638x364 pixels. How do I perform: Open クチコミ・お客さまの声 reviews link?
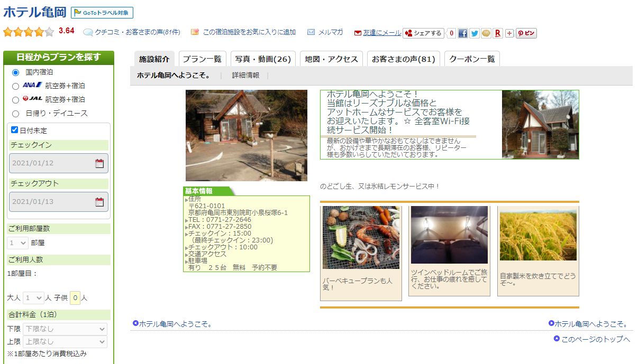pyautogui.click(x=138, y=32)
